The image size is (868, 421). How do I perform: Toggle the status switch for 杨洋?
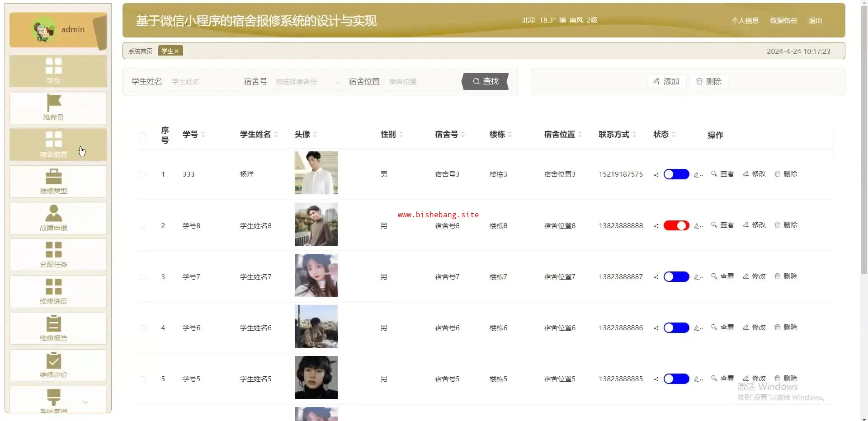coord(676,174)
